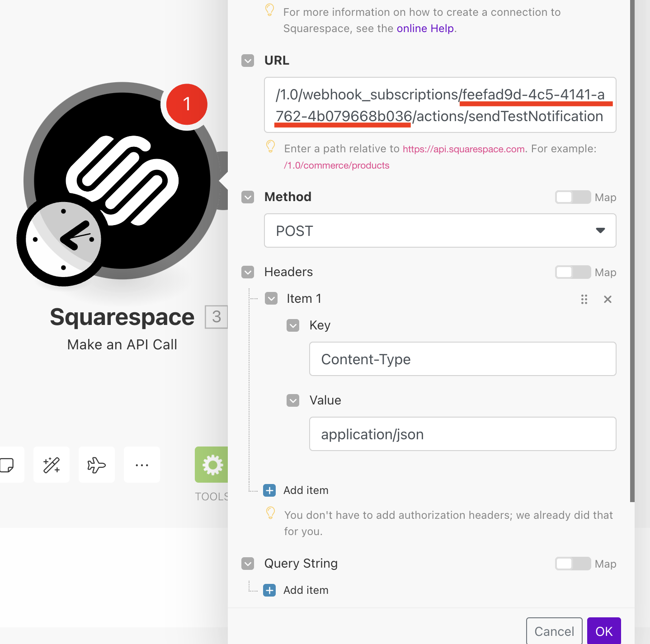Click plus icon to add header item
Screen dimensions: 650x644
tap(269, 490)
